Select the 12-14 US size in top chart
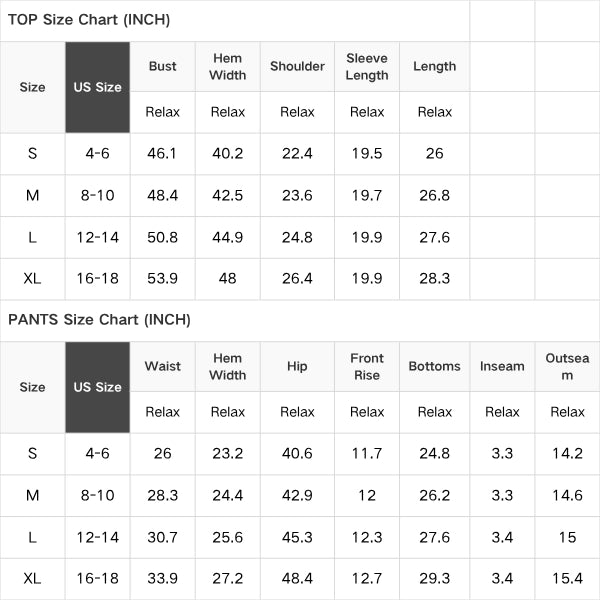The height and width of the screenshot is (600, 600). (x=98, y=237)
